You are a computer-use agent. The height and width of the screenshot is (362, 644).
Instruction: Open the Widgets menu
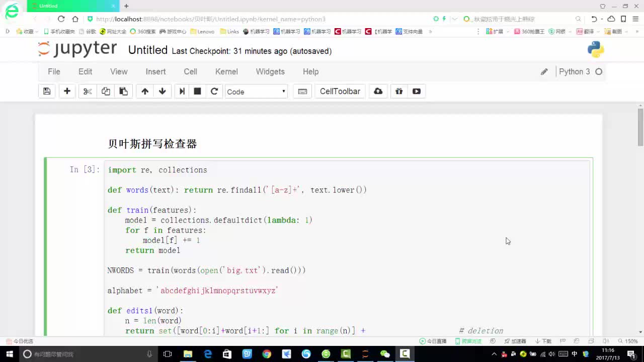pyautogui.click(x=270, y=72)
